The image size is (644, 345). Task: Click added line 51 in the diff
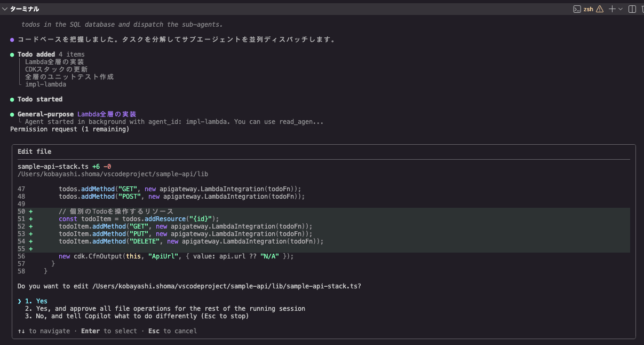pos(139,219)
